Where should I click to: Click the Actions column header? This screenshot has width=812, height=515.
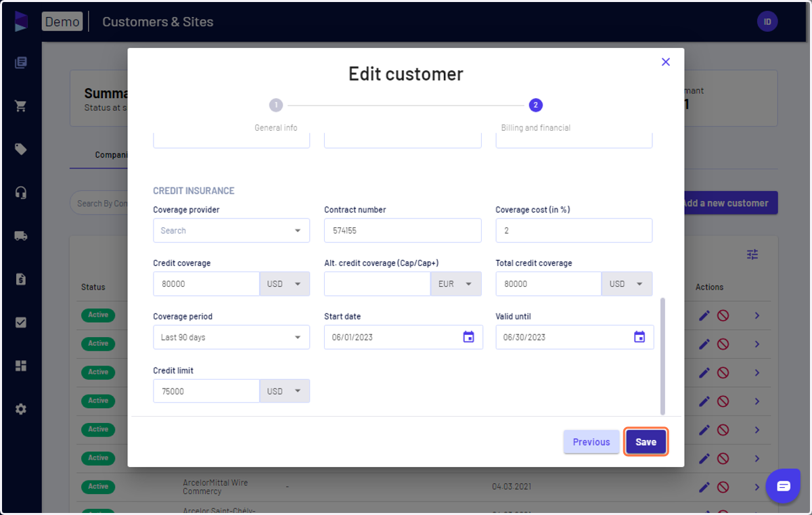(709, 287)
